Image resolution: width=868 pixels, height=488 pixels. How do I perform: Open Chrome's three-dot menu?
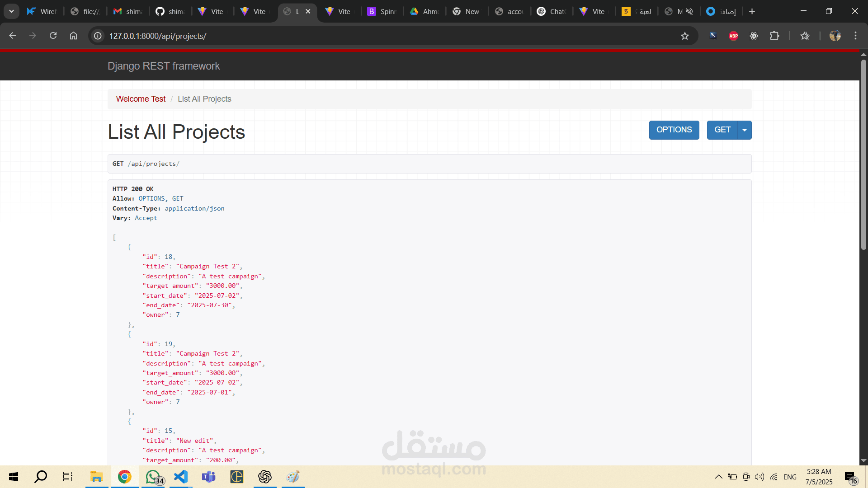click(855, 36)
